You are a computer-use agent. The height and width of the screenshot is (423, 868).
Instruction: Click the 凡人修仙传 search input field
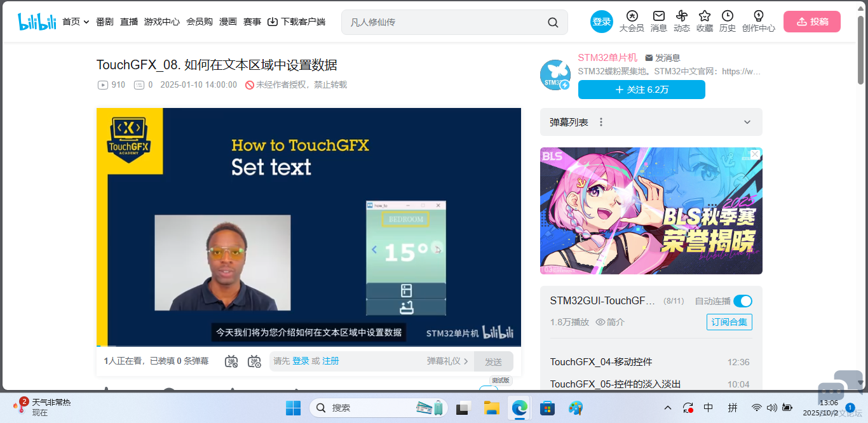click(445, 22)
